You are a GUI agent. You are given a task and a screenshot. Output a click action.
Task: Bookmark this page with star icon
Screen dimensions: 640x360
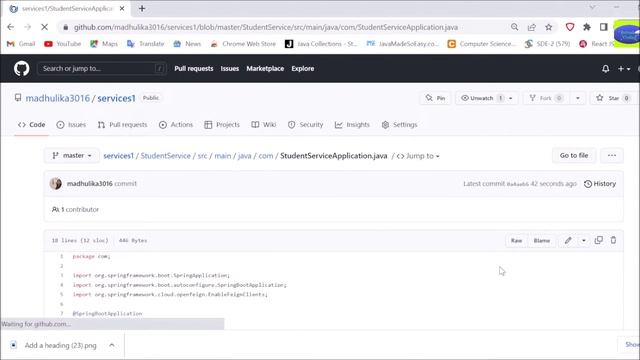pos(549,27)
